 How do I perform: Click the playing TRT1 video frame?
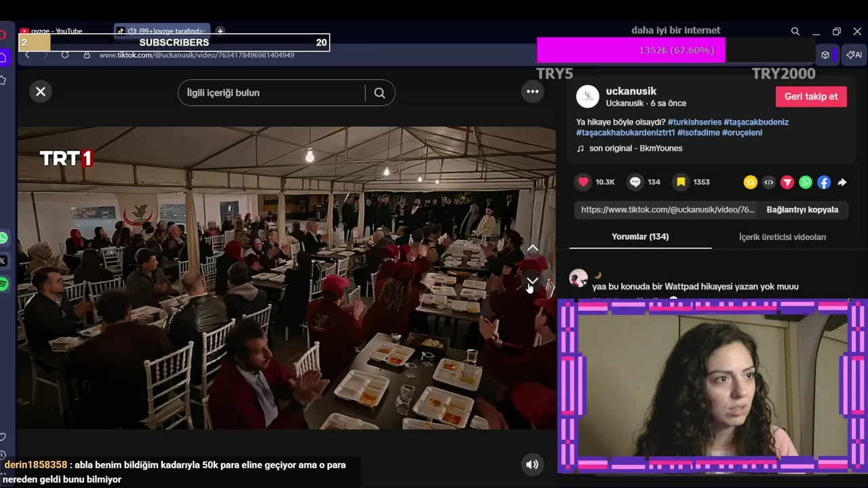(x=286, y=278)
